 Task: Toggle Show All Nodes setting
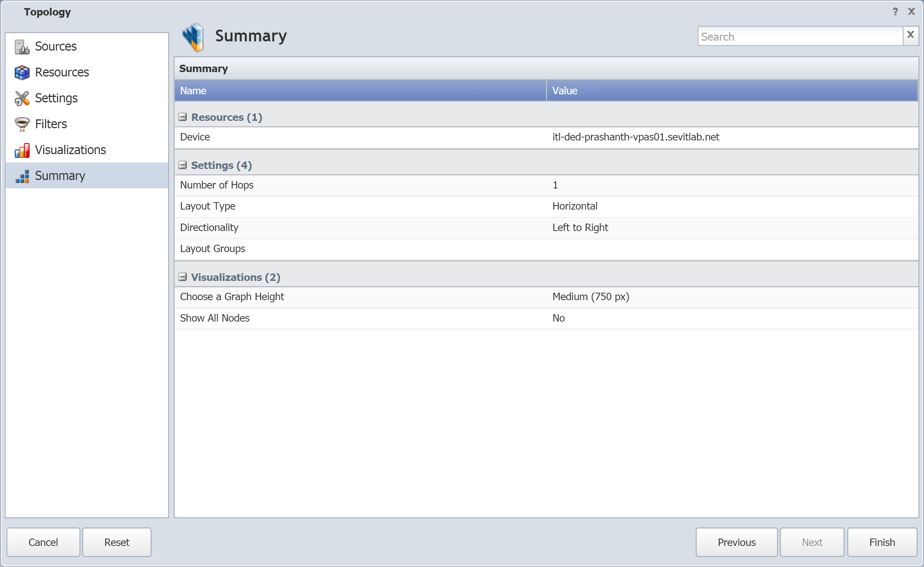[x=558, y=318]
